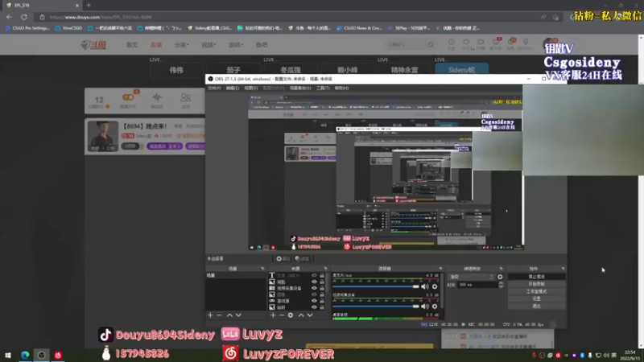Viewport: 644px width, 362px height.
Task: Undock the 场景 scenes panel
Action: [262, 269]
